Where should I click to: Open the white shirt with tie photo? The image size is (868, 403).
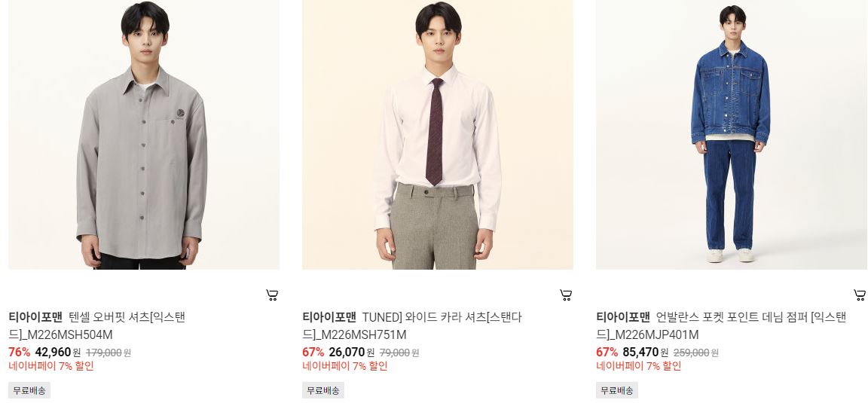point(438,135)
